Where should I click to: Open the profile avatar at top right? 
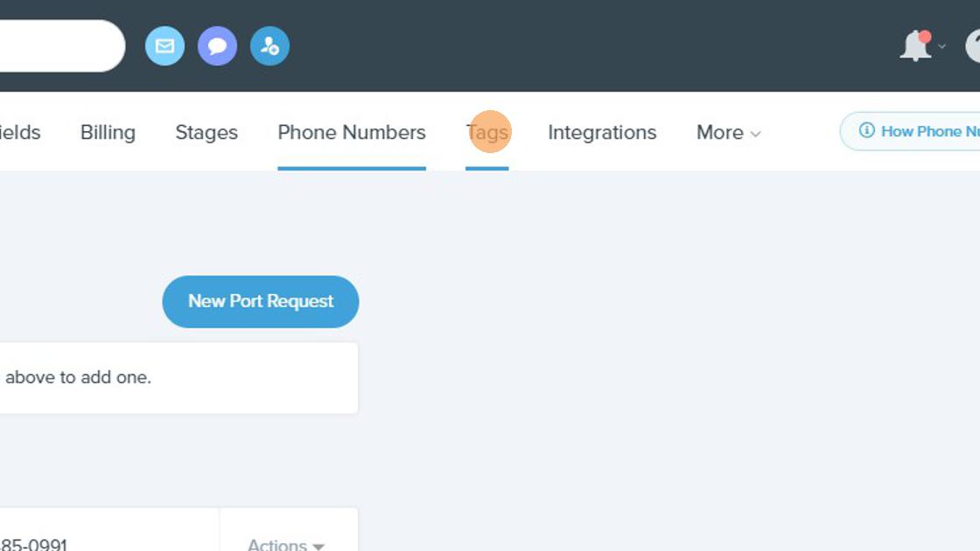click(972, 46)
